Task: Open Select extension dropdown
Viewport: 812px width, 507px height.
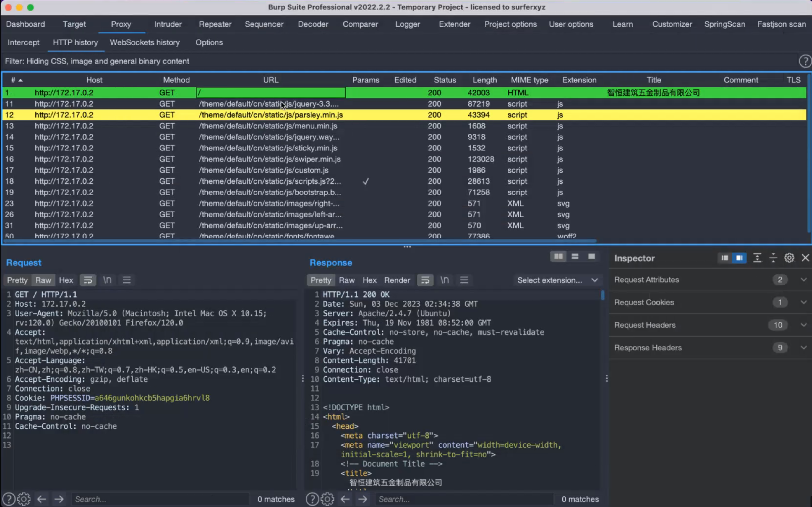Action: click(x=557, y=280)
